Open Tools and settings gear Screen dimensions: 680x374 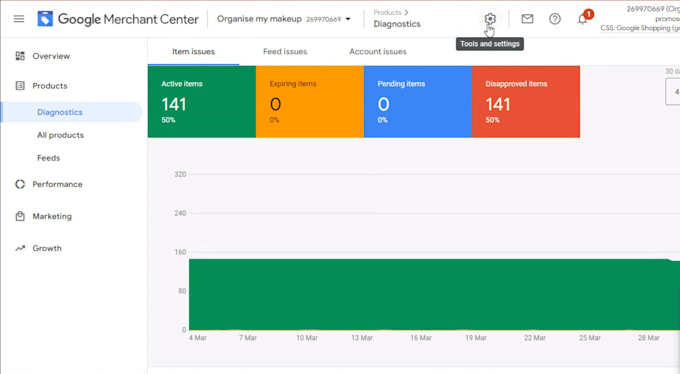click(x=490, y=19)
